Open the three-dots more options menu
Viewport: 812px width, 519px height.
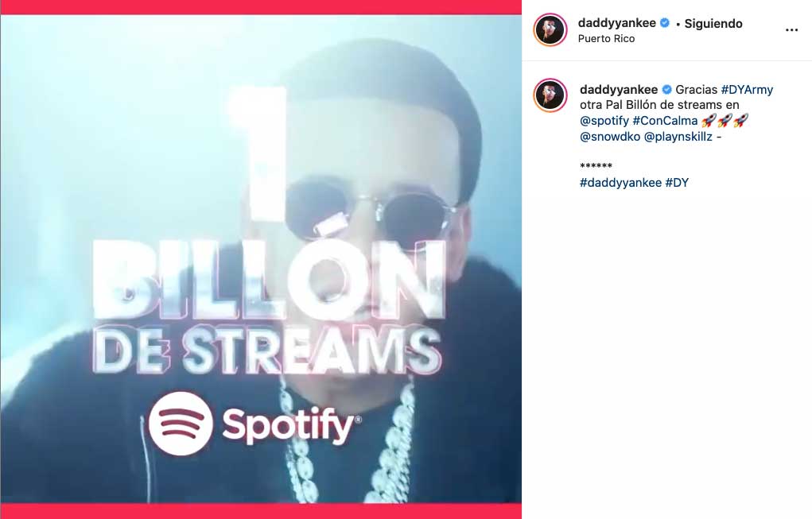pyautogui.click(x=791, y=30)
